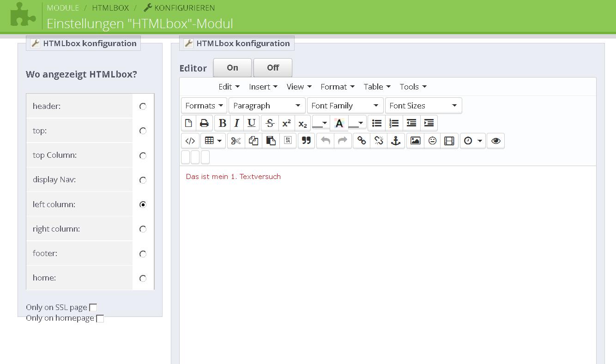This screenshot has width=616, height=364.
Task: Click the print icon
Action: 204,123
